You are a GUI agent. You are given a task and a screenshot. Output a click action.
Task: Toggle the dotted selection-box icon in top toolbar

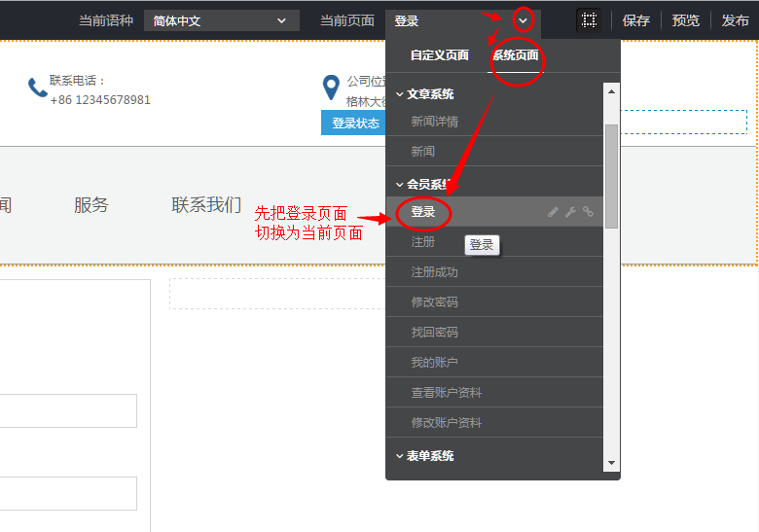pyautogui.click(x=588, y=20)
